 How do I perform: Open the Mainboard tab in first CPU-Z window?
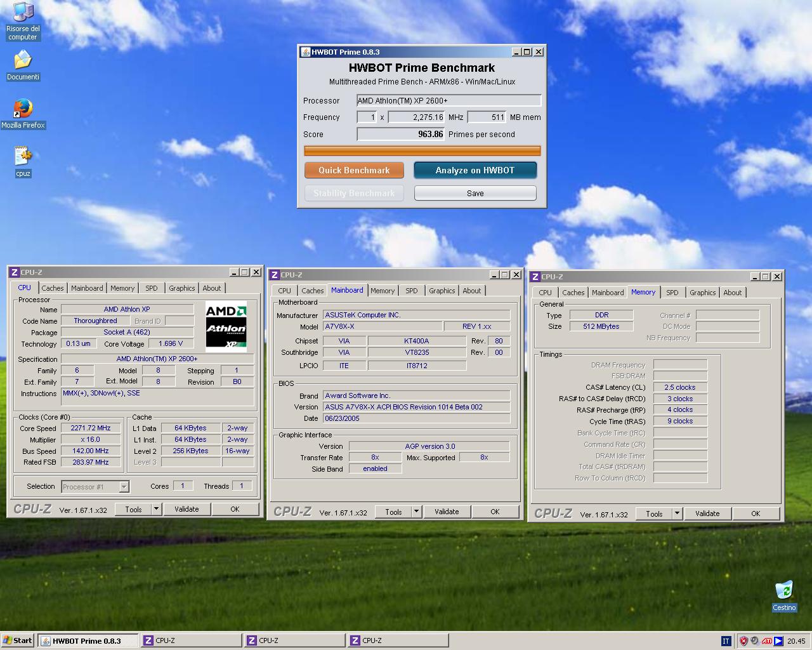[87, 288]
